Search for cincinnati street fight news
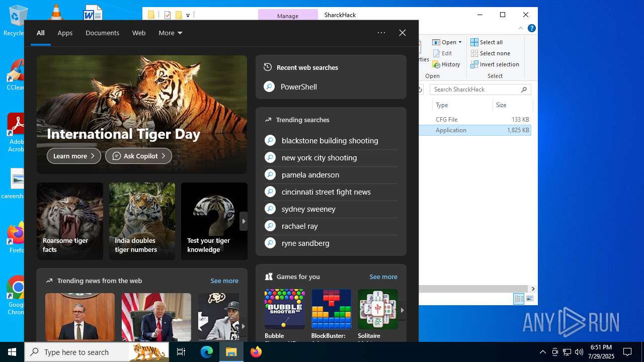This screenshot has height=362, width=644. click(331, 192)
